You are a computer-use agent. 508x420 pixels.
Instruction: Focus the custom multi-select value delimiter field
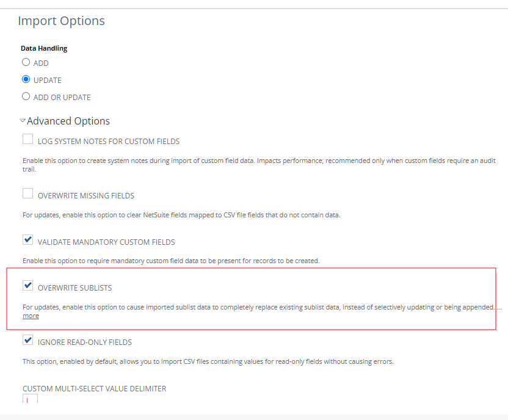30,399
